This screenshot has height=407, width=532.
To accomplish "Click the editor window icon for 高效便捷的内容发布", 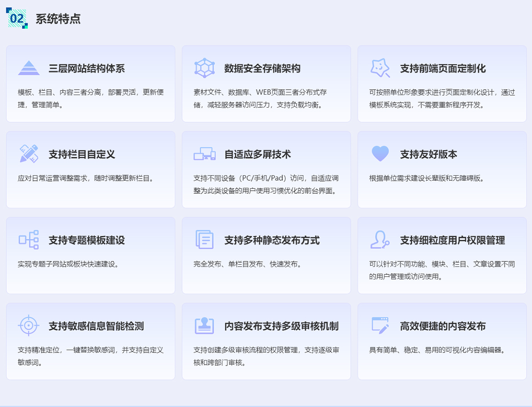I will click(x=380, y=325).
